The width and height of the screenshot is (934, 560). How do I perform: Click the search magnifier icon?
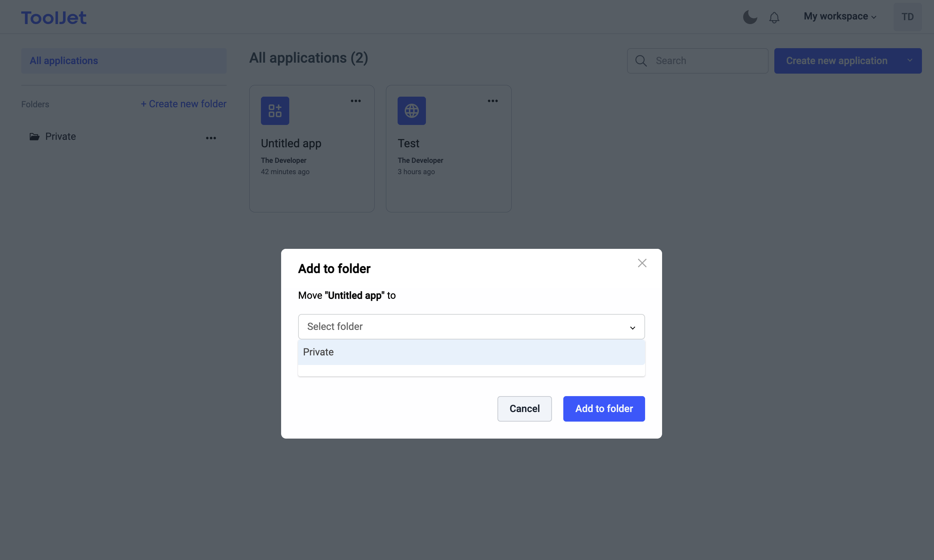point(641,61)
